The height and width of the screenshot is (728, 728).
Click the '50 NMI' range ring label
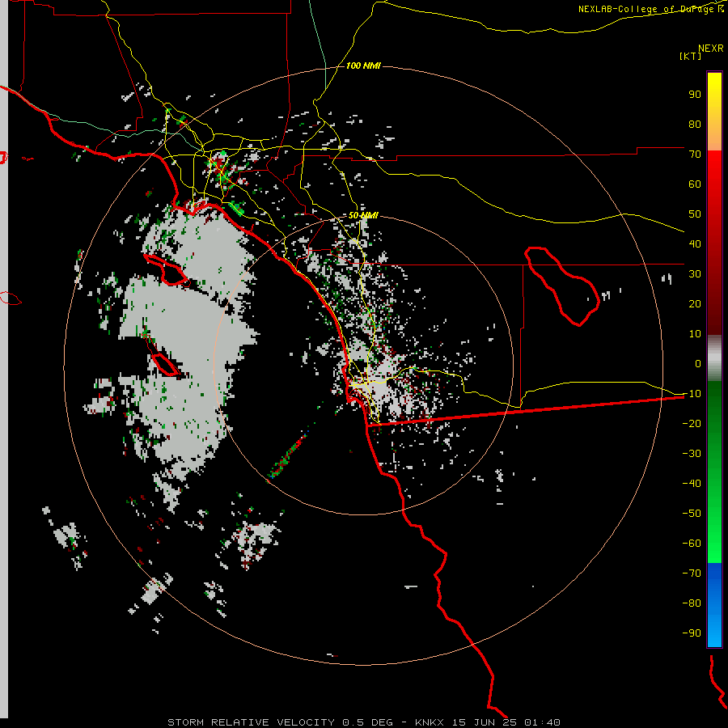[x=363, y=215]
